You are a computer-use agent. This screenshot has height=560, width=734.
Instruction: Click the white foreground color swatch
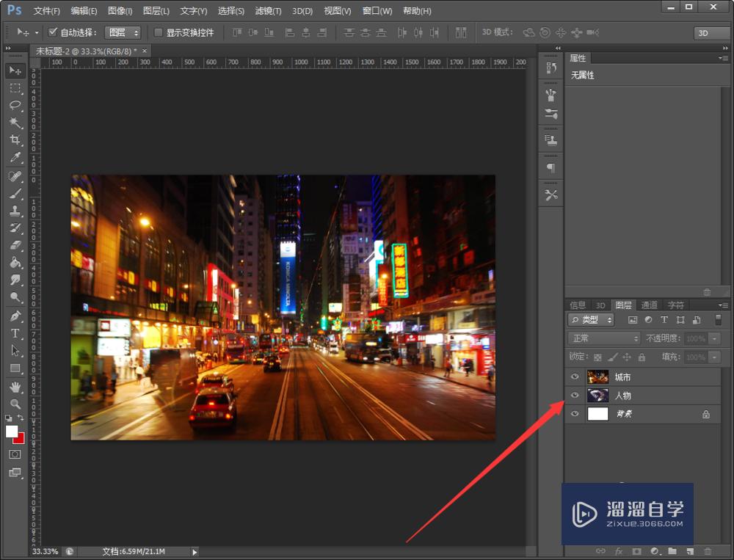click(12, 431)
